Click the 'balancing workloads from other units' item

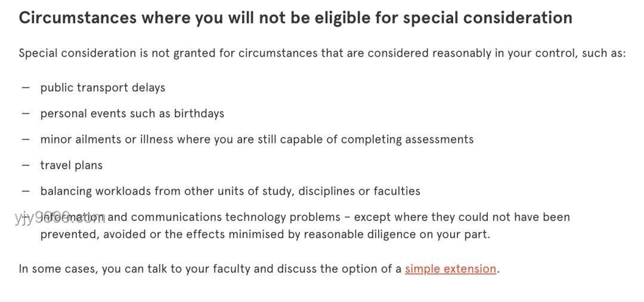point(230,191)
